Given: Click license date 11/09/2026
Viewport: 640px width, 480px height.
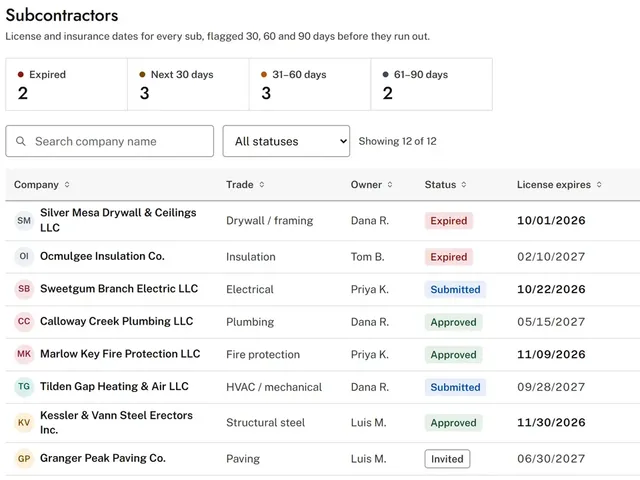Looking at the screenshot, I should click(551, 354).
